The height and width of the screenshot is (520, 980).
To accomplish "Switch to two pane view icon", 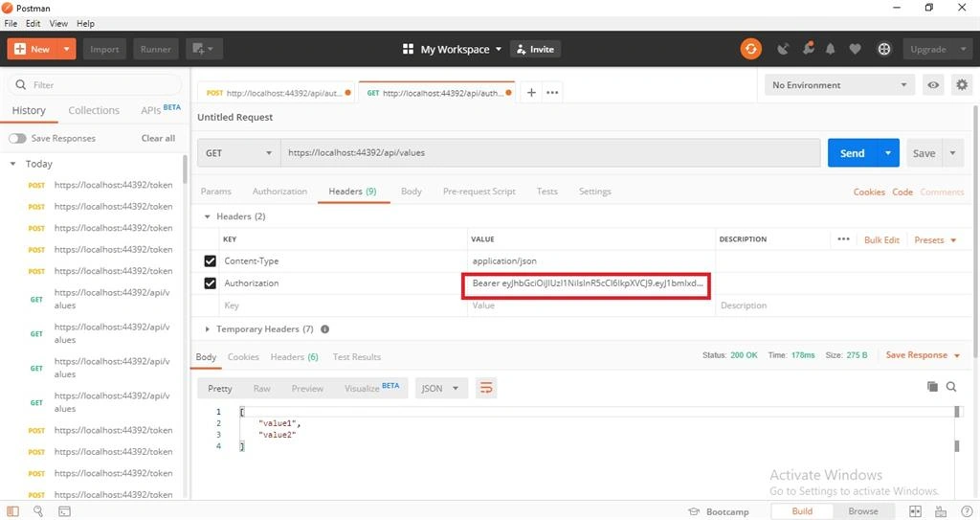I will (x=915, y=511).
